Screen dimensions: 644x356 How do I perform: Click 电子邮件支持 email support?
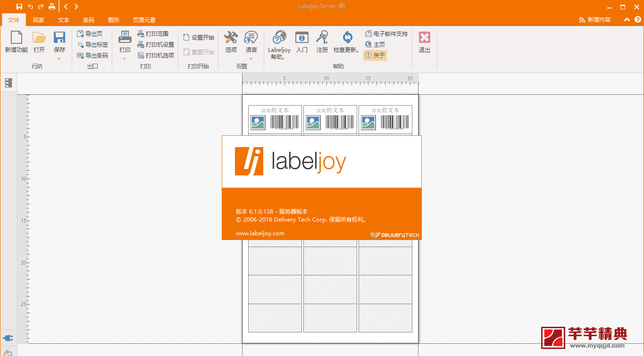click(386, 34)
